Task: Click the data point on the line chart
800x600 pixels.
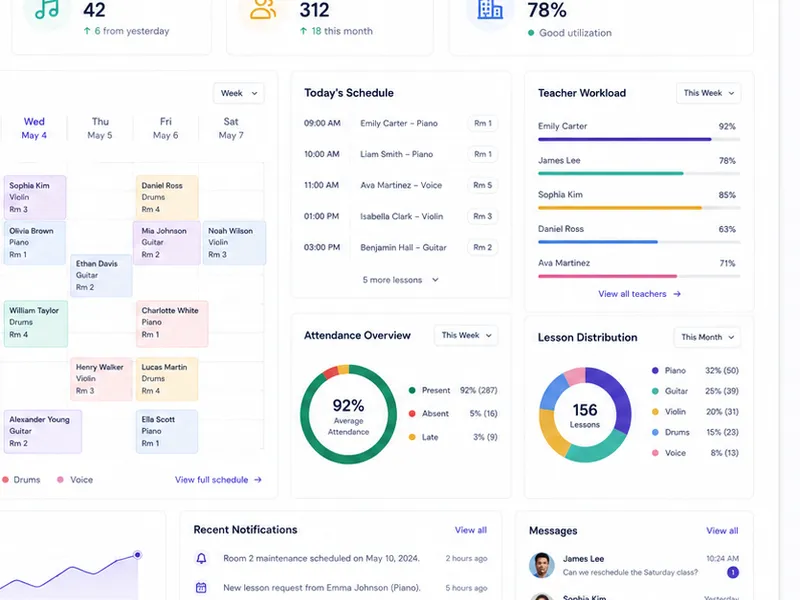Action: [137, 555]
